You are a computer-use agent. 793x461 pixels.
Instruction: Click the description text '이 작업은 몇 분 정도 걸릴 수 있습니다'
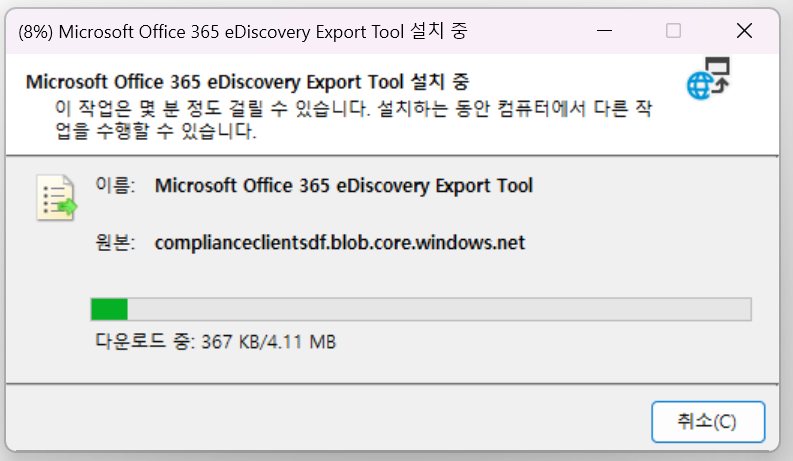point(212,108)
